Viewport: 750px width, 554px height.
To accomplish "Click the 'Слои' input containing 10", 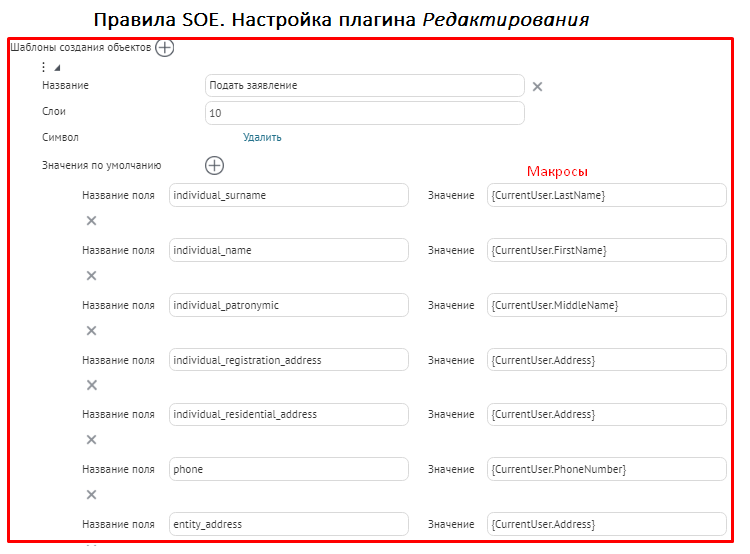I will point(364,113).
